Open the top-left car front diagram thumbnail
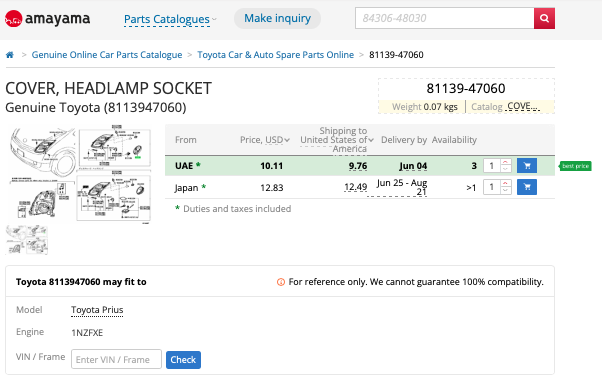The image size is (602, 386). pos(42,151)
